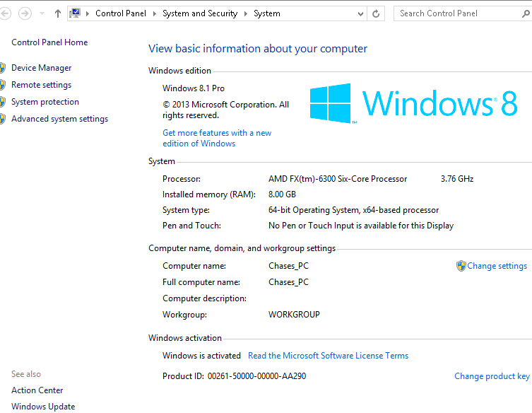
Task: Click Get more features with a new edition link
Action: [217, 138]
